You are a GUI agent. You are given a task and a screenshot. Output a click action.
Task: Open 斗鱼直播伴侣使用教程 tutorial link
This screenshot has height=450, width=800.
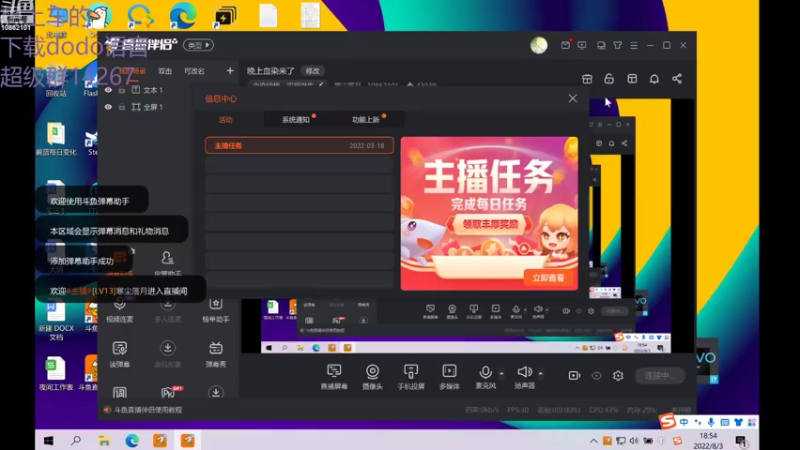pos(148,410)
